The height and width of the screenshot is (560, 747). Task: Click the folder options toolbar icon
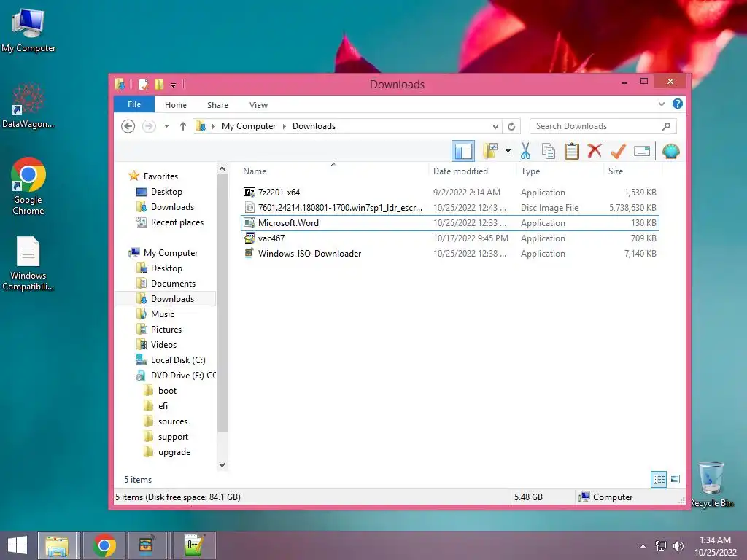(x=490, y=151)
